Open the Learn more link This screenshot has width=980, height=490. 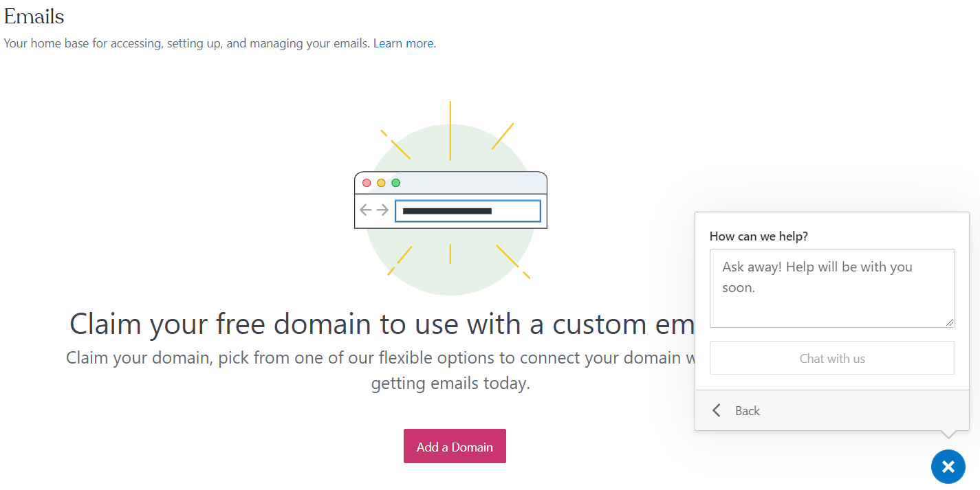point(403,43)
